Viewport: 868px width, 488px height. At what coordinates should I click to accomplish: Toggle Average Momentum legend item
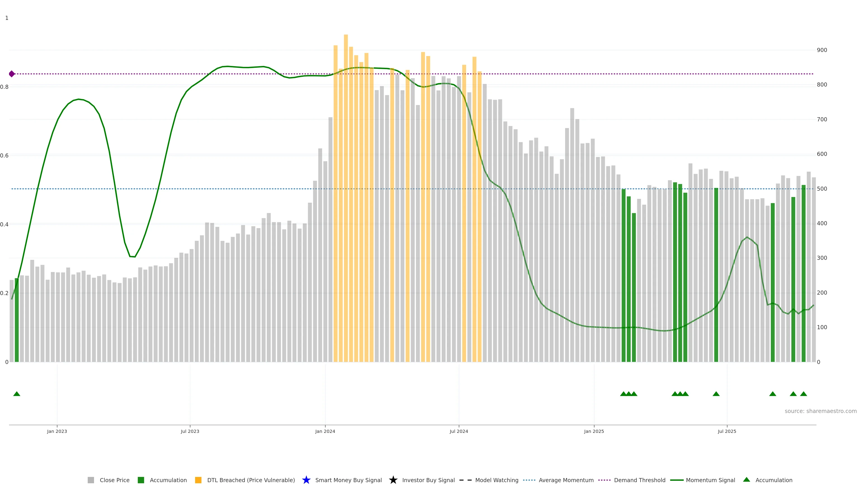click(566, 480)
